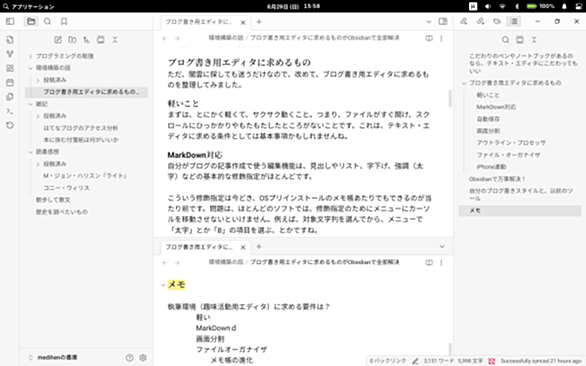This screenshot has height=366, width=586.
Task: Add a new tab in the upper pane
Action: (259, 22)
